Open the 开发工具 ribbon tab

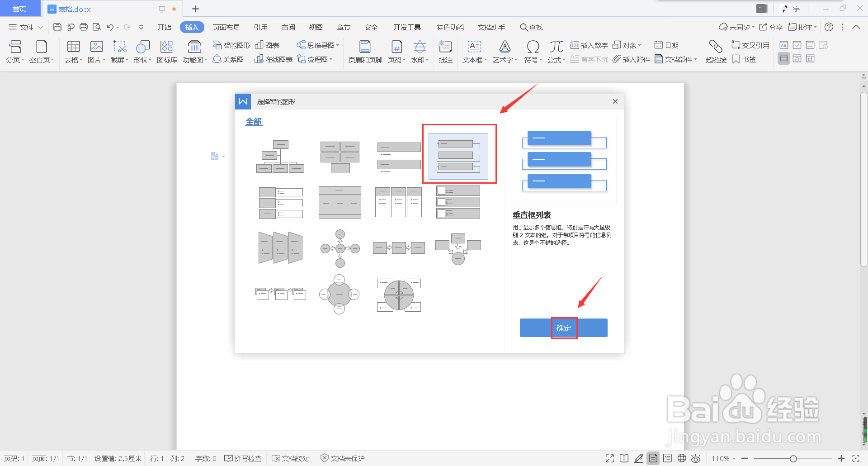click(x=407, y=27)
